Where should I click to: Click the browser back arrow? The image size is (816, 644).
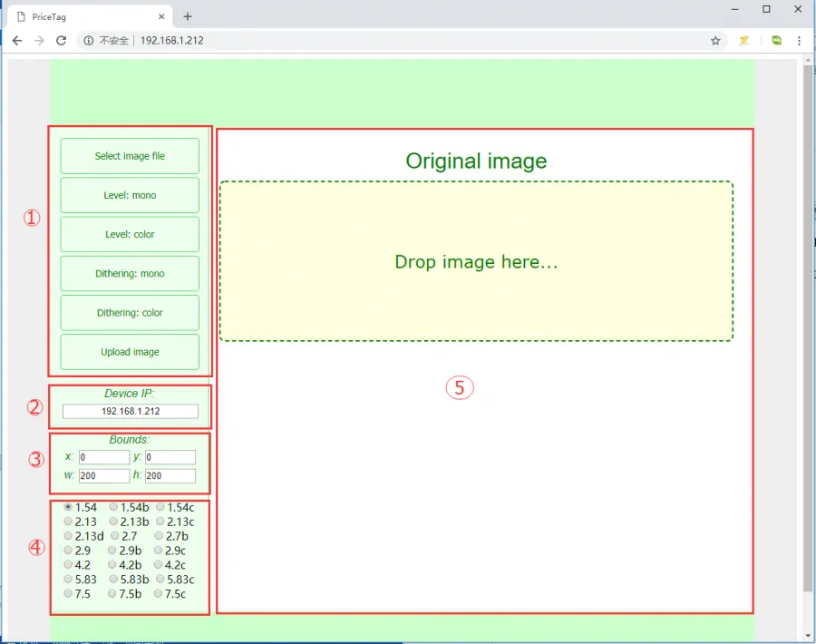16,41
